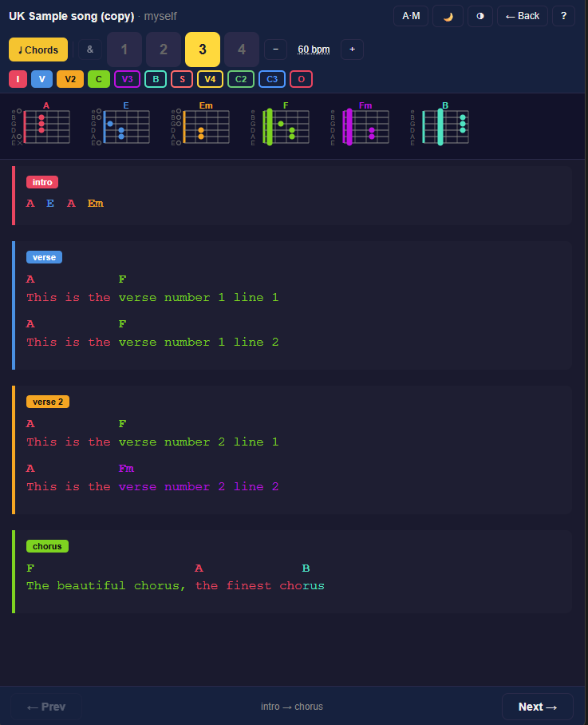Click the Fm chord in verse 2

click(126, 469)
